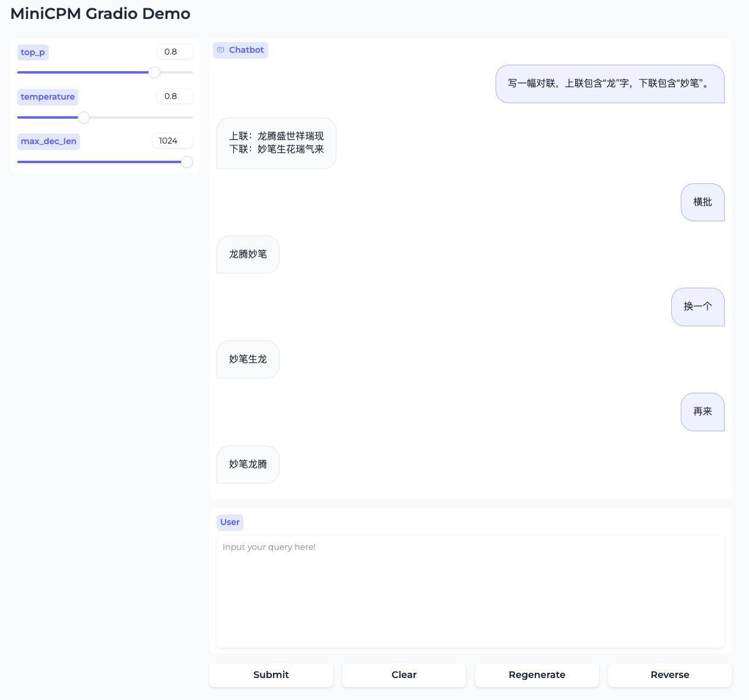Click the Reverse button

click(x=670, y=675)
